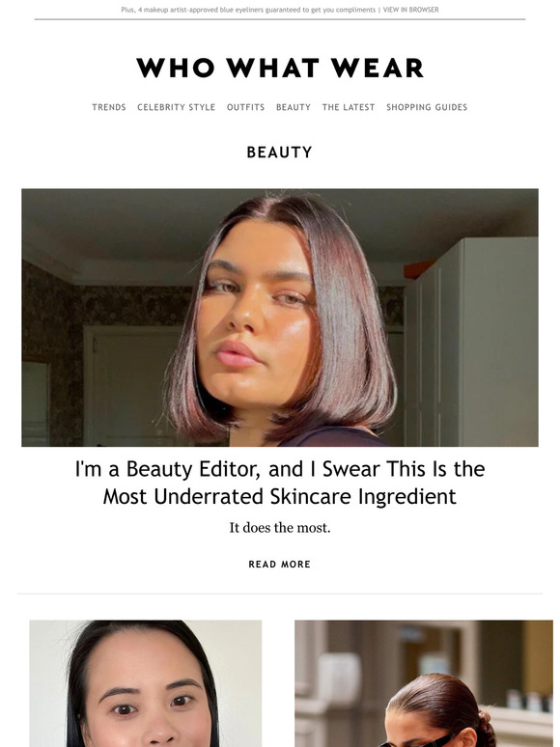Go to the Trends section
The image size is (560, 747).
pyautogui.click(x=109, y=107)
